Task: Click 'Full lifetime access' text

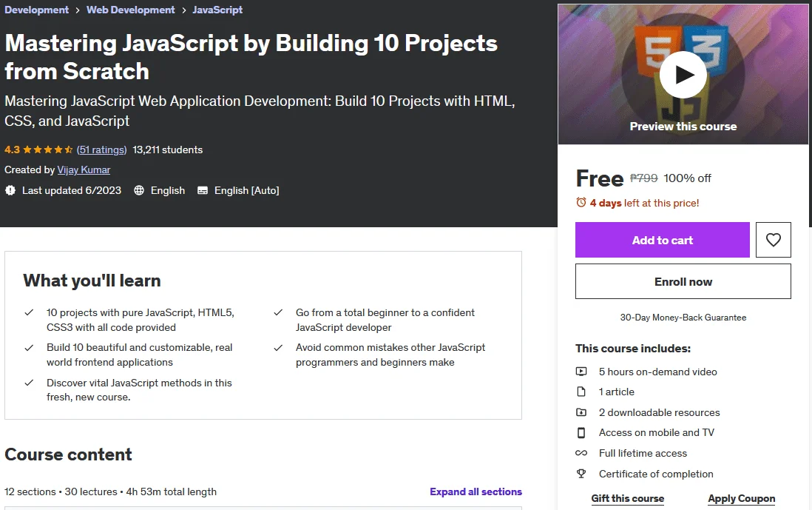Action: (643, 453)
